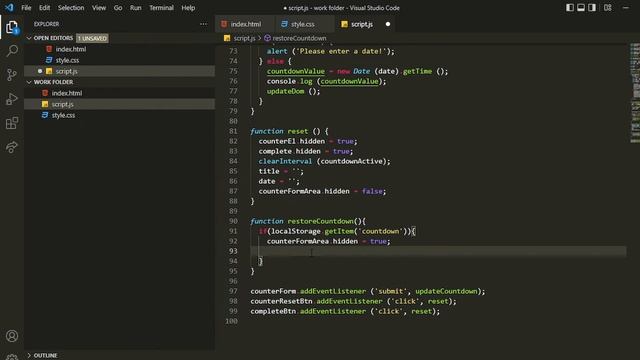Image resolution: width=640 pixels, height=360 pixels.
Task: Click script.js file icon in breadcrumb
Action: pyautogui.click(x=227, y=38)
